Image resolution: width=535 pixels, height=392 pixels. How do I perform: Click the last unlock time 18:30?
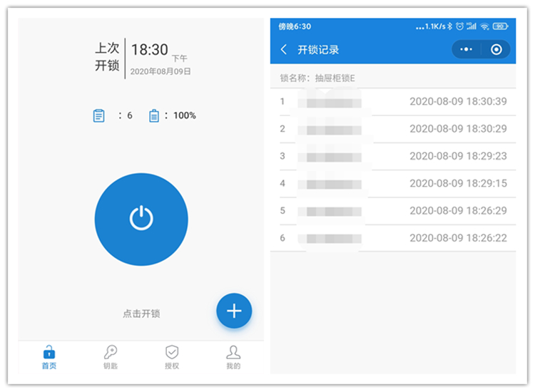coord(150,50)
